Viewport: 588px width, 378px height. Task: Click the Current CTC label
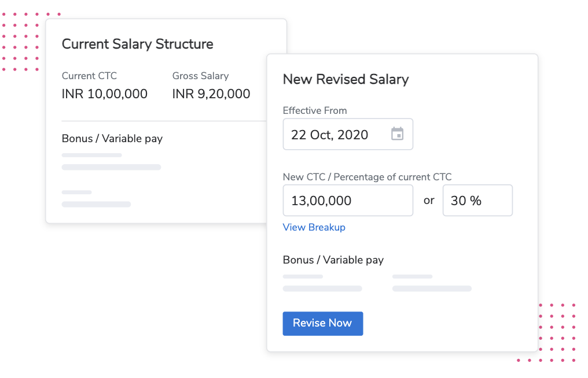89,76
